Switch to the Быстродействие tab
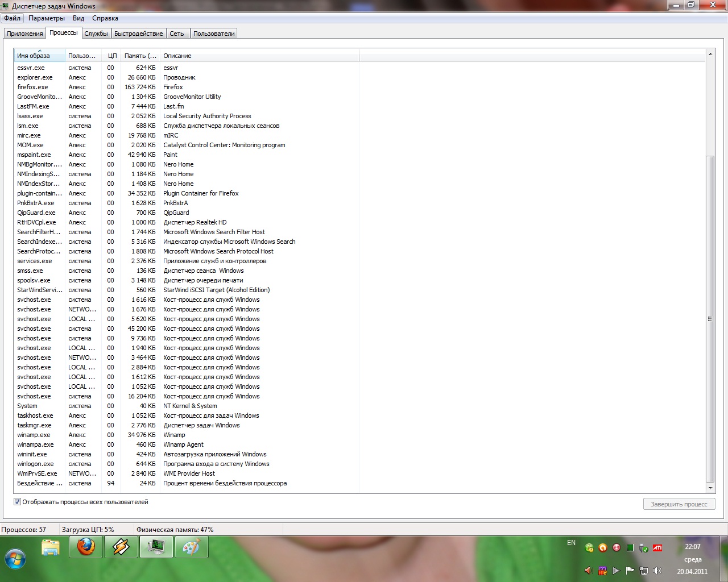The height and width of the screenshot is (582, 728). pos(138,34)
